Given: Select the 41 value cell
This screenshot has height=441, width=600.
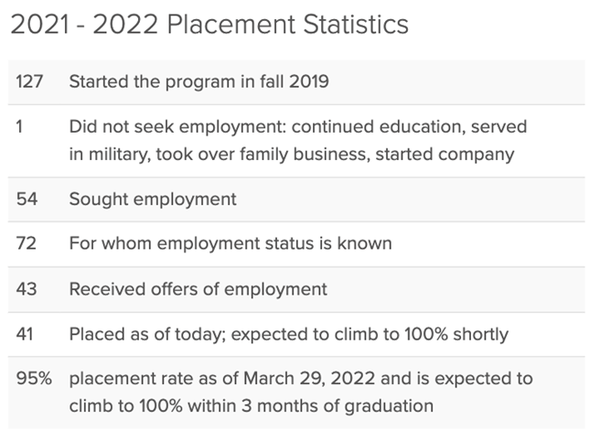Looking at the screenshot, I should (24, 334).
